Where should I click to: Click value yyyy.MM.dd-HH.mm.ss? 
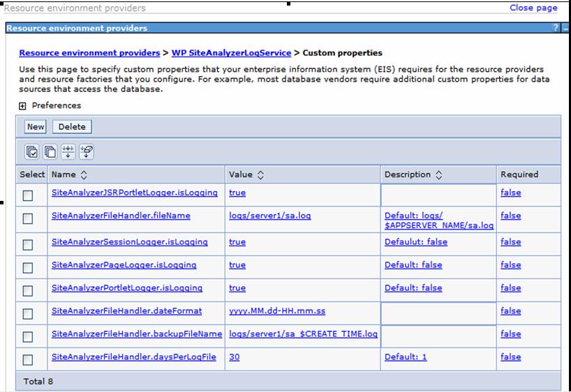(x=277, y=310)
